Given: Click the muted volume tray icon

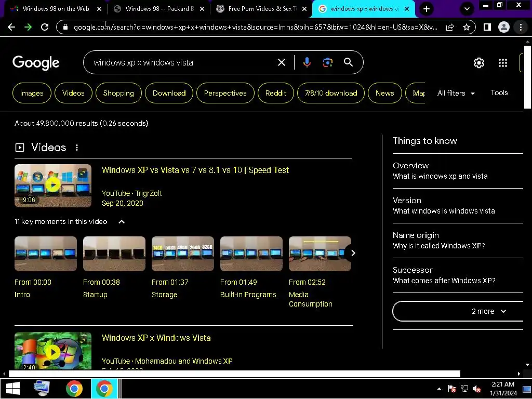Looking at the screenshot, I should (x=477, y=389).
